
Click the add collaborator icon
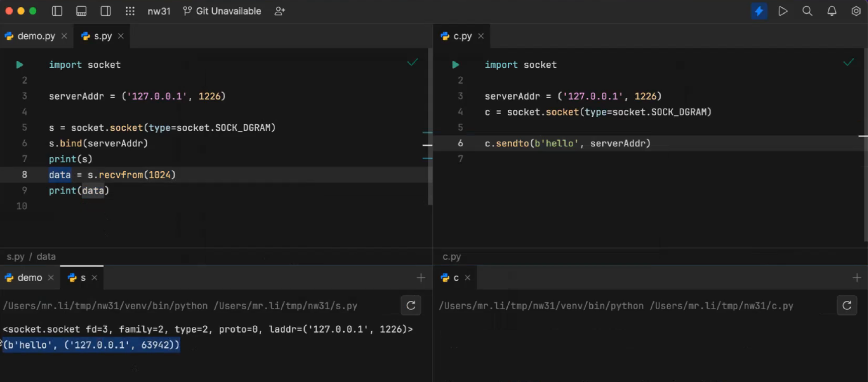[x=280, y=11]
